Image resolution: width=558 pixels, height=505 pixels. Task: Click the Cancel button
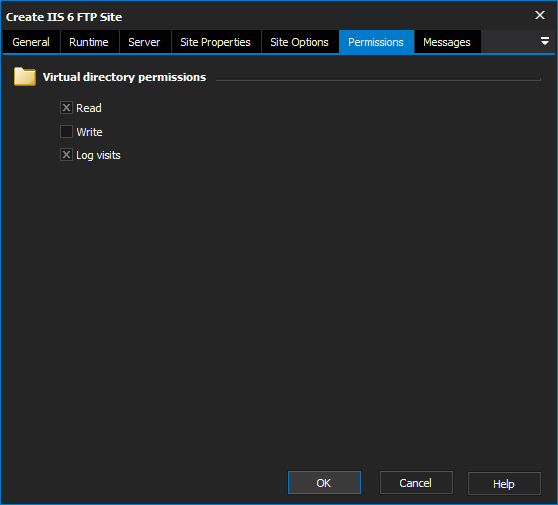(416, 483)
